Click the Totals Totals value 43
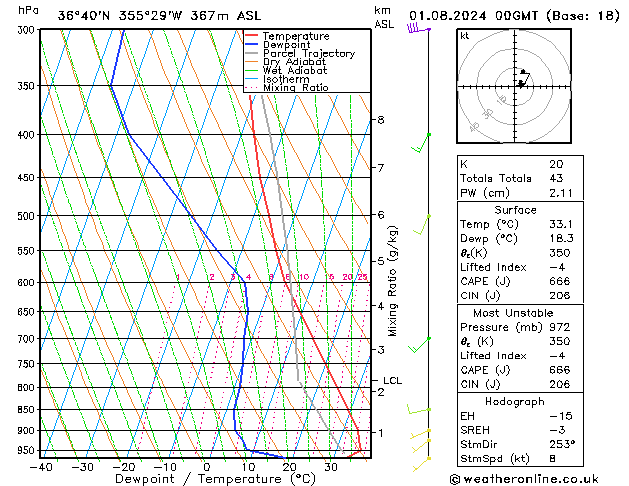Viewport: 629px width, 486px height. click(x=556, y=178)
